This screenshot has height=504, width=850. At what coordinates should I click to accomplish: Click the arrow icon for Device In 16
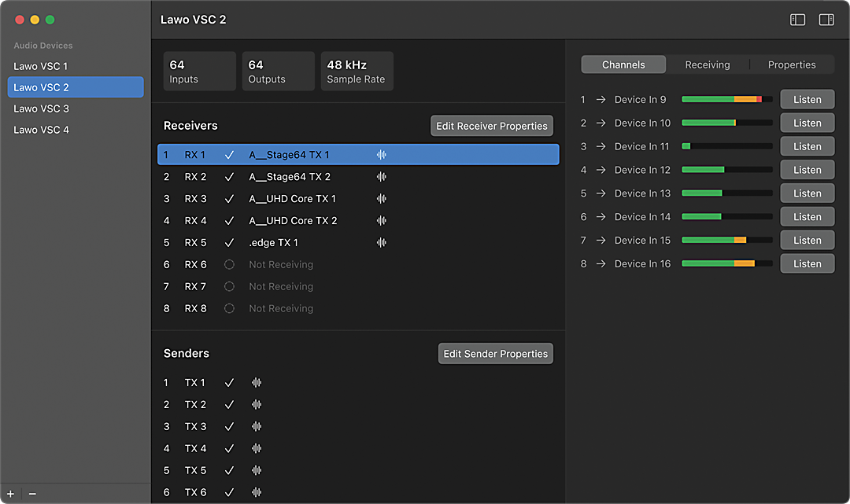(x=601, y=263)
